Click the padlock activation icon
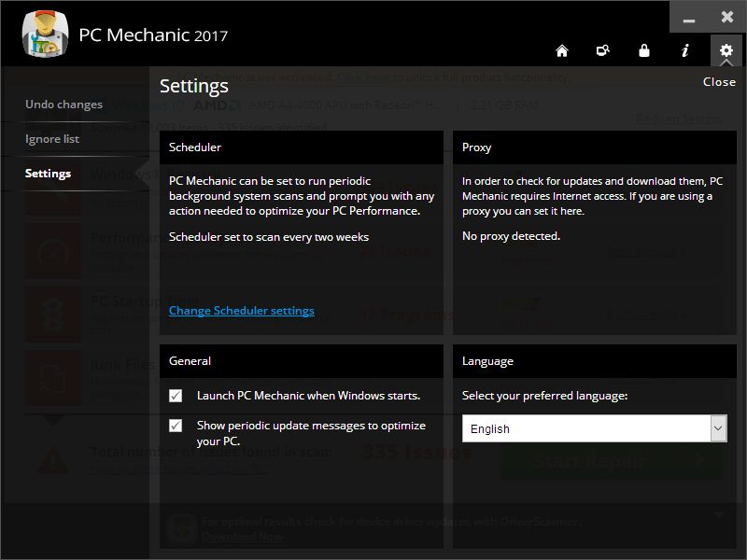Screen dimensions: 747x560 click(644, 50)
